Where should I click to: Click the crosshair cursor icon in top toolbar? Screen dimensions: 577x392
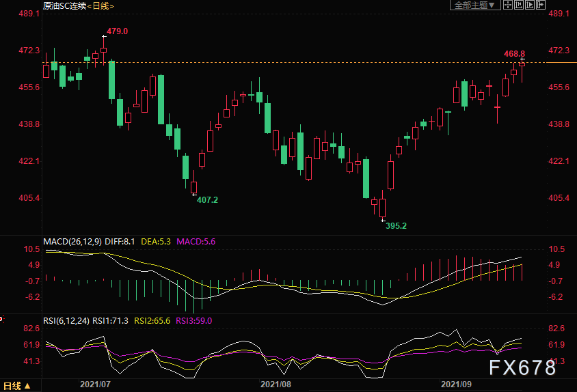coord(508,5)
